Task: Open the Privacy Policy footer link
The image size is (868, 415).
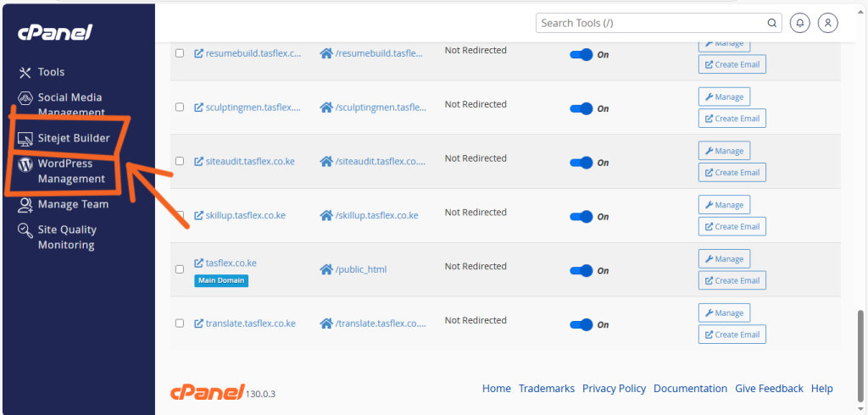Action: tap(614, 389)
